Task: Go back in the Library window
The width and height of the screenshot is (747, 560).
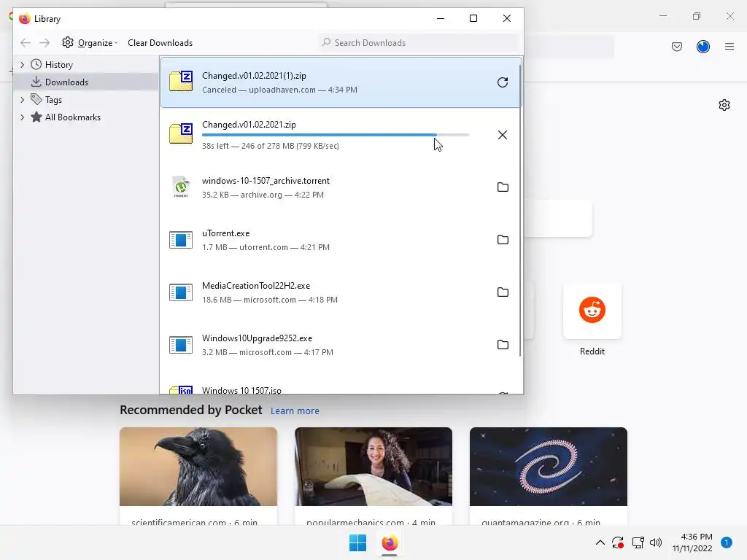Action: click(26, 43)
